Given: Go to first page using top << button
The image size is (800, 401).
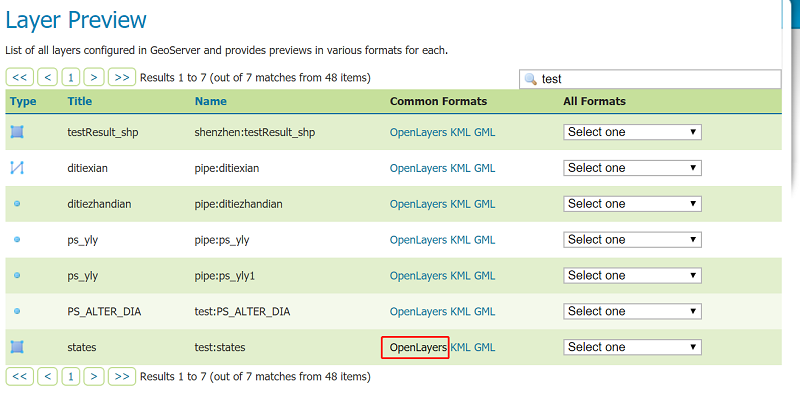Looking at the screenshot, I should 20,77.
